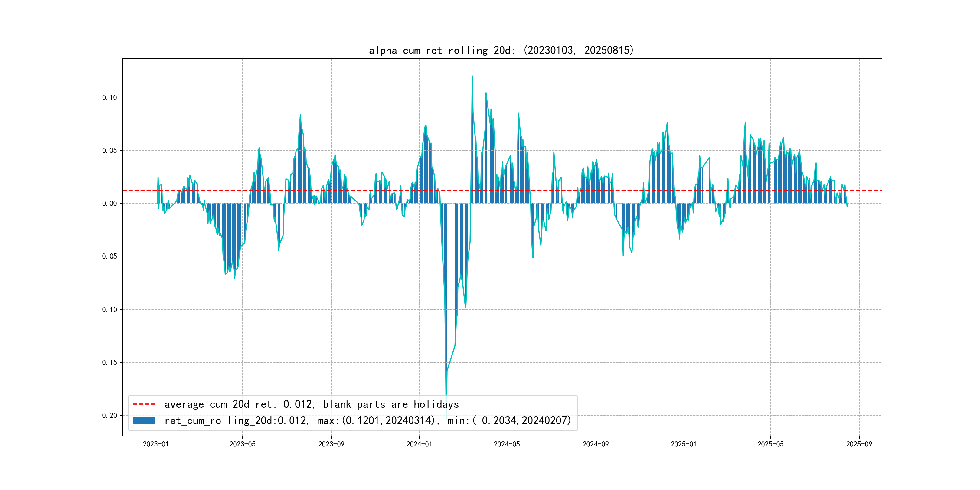Click the 2024-09 x-axis date label

[x=595, y=444]
